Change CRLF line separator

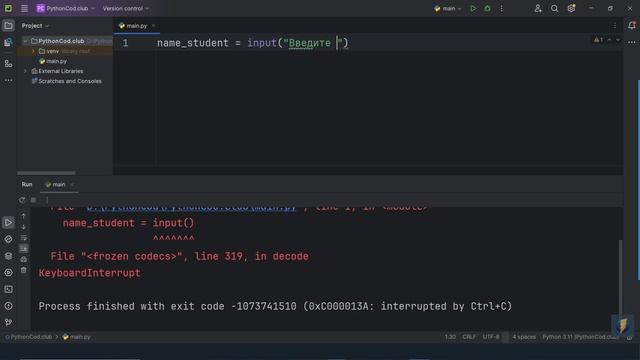469,337
